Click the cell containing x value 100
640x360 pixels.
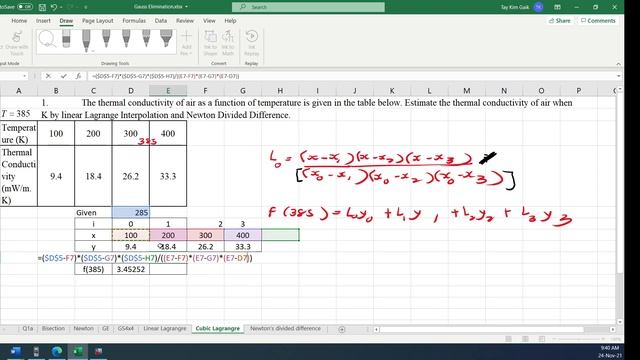pyautogui.click(x=131, y=235)
